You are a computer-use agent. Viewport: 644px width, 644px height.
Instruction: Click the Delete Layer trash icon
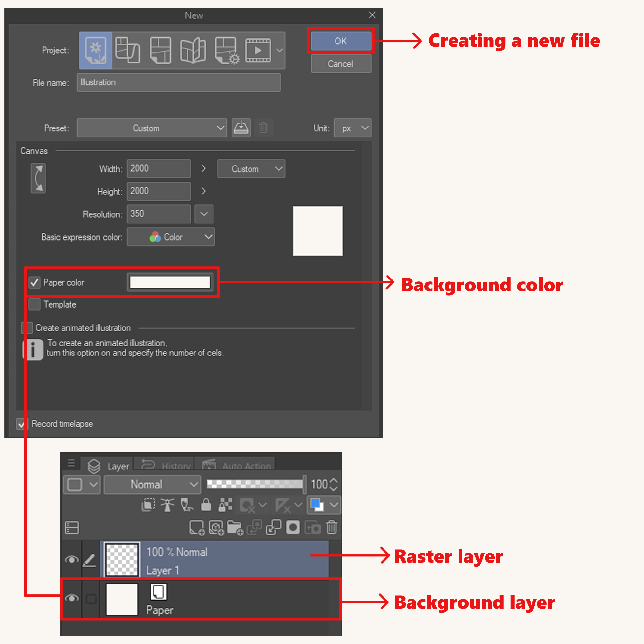click(x=331, y=528)
